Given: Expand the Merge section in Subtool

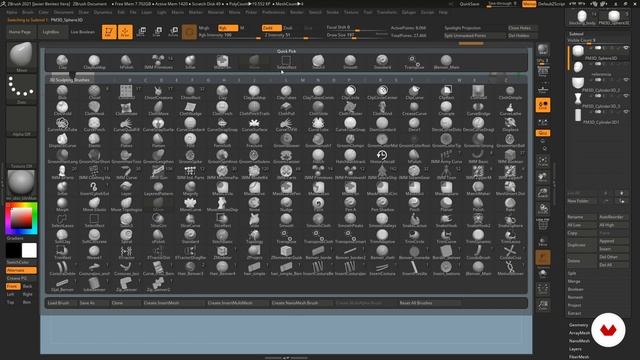Looking at the screenshot, I should 574,281.
